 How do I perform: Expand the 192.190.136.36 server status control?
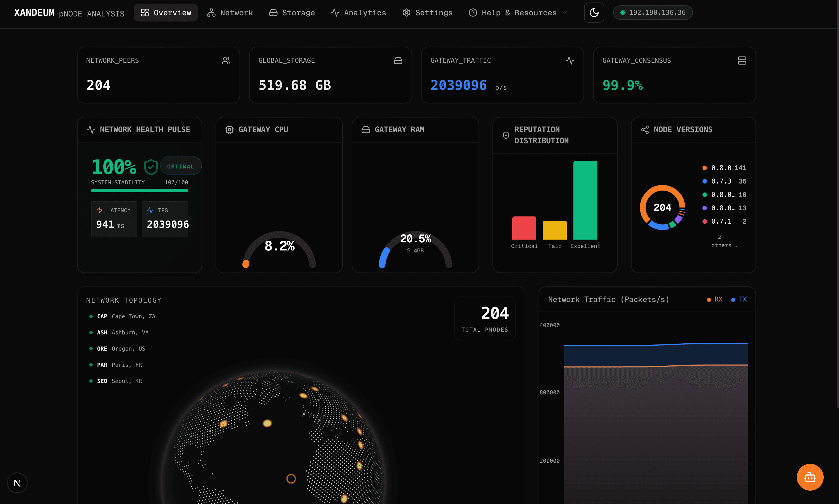coord(653,13)
